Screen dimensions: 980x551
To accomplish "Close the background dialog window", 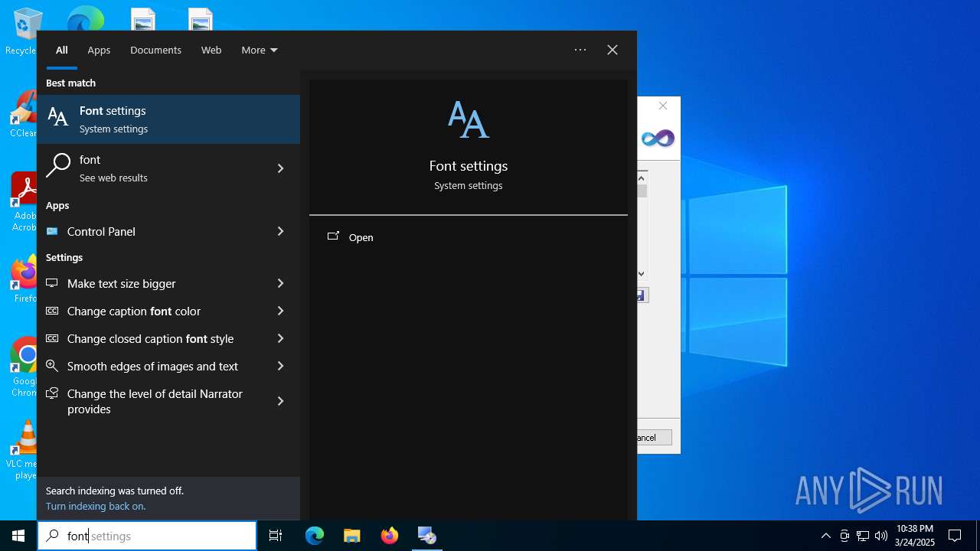I will 663,106.
